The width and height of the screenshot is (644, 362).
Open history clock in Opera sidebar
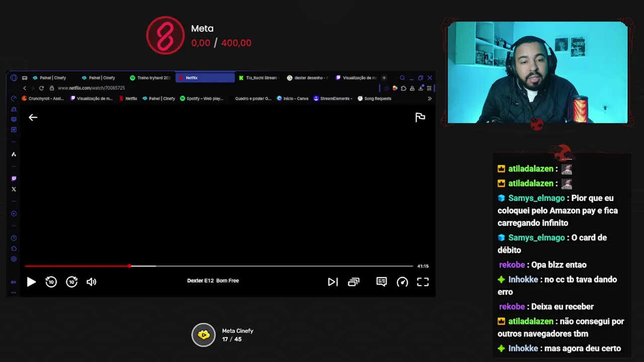[14, 238]
